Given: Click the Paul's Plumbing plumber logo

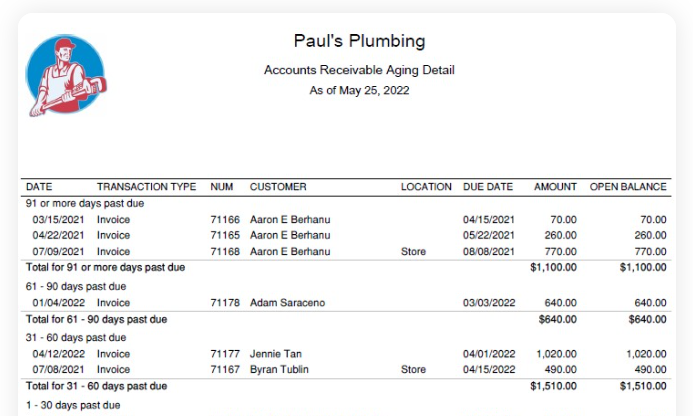Looking at the screenshot, I should (x=66, y=75).
